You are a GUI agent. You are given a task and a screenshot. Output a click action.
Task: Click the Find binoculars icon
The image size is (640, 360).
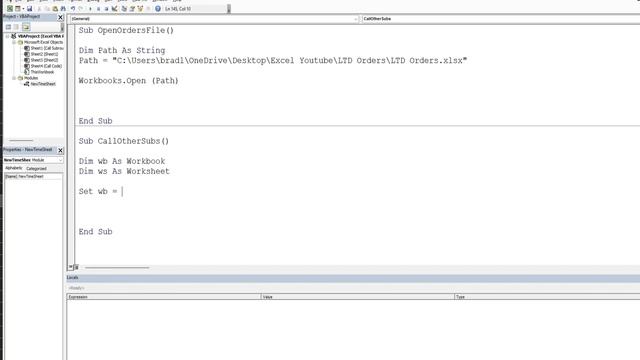[63, 9]
